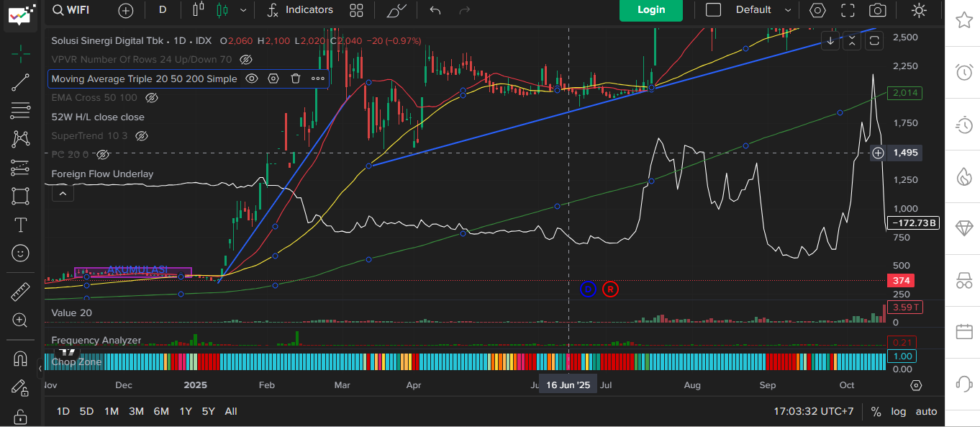Select the trend line drawing tool

20,82
